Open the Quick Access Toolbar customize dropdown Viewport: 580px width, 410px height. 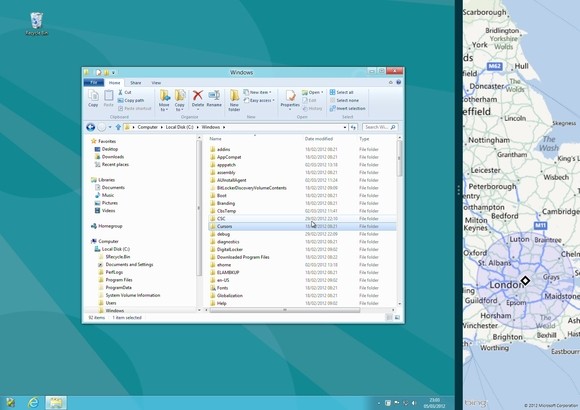click(113, 73)
